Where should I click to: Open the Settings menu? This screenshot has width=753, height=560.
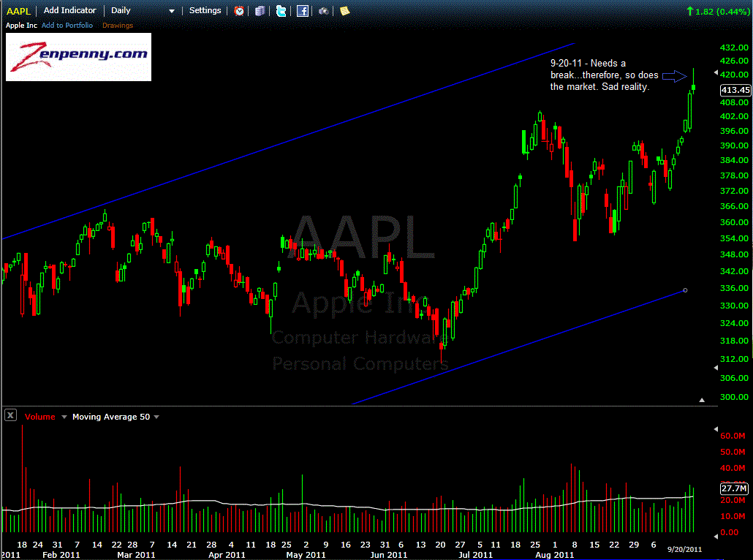(x=205, y=10)
